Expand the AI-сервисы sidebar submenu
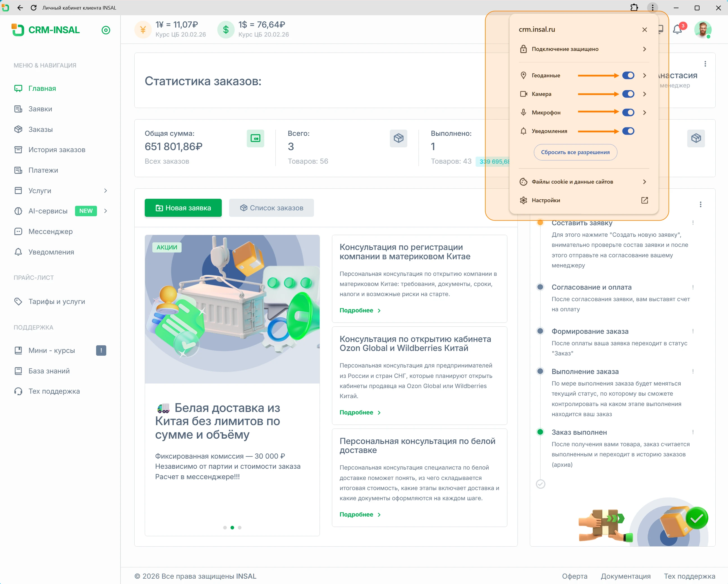Viewport: 728px width, 584px height. 106,211
